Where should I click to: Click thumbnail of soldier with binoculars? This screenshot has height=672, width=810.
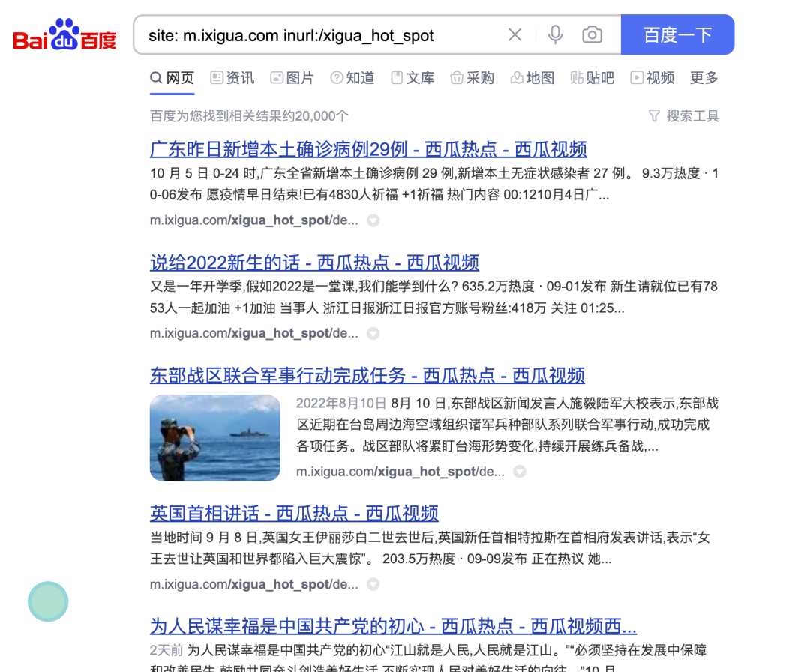coord(215,437)
